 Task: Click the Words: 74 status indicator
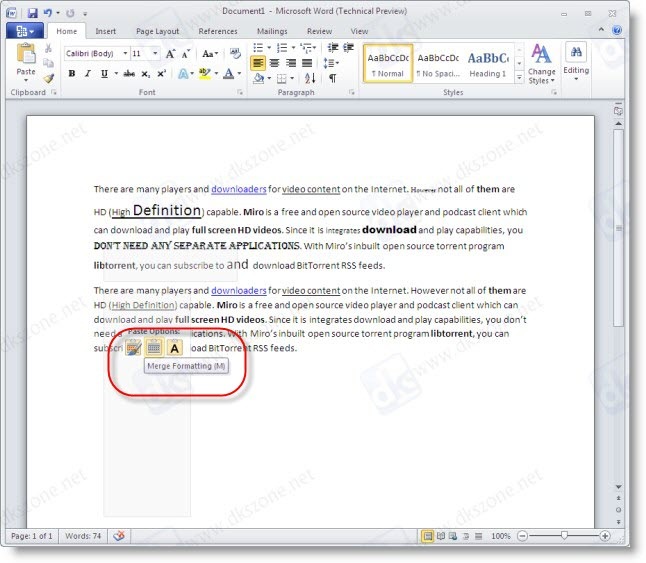pos(83,536)
